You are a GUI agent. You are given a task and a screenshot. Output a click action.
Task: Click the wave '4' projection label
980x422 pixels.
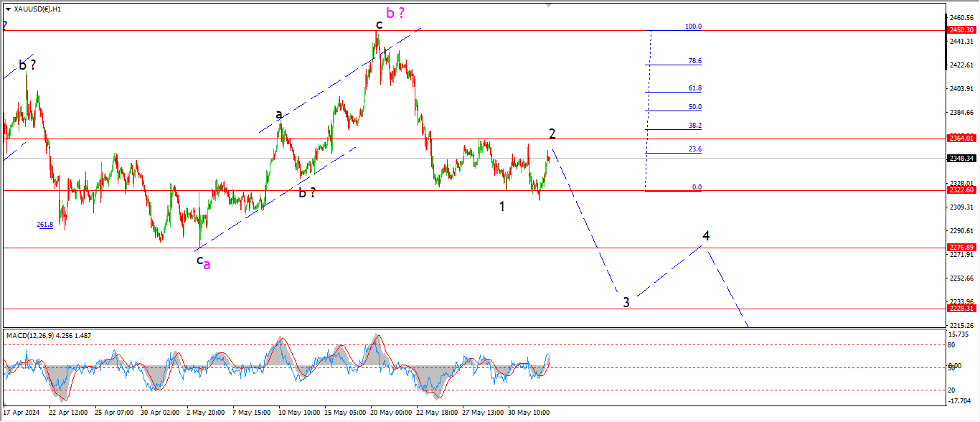[x=706, y=235]
